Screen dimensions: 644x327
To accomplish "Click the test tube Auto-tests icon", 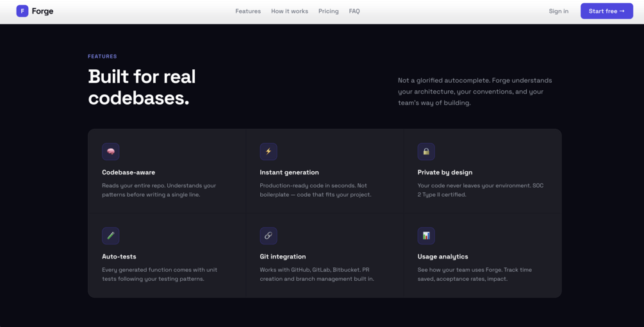I will 110,236.
